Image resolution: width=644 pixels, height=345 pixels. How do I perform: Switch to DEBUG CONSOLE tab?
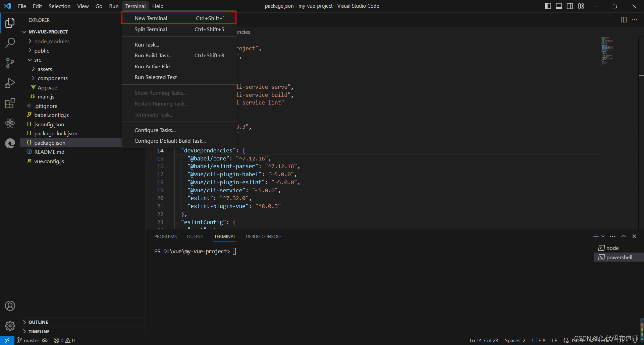264,236
